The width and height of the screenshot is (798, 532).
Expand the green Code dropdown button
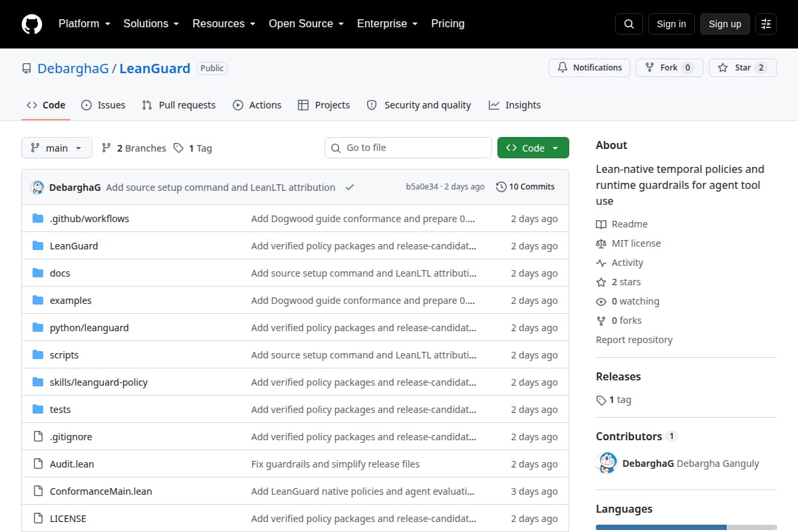coord(533,148)
